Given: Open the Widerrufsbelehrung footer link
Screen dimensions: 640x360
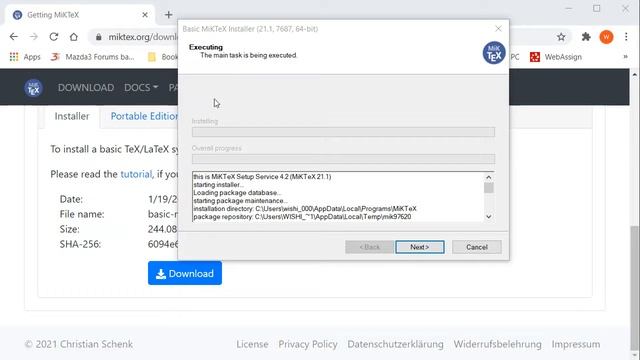Looking at the screenshot, I should tap(497, 344).
